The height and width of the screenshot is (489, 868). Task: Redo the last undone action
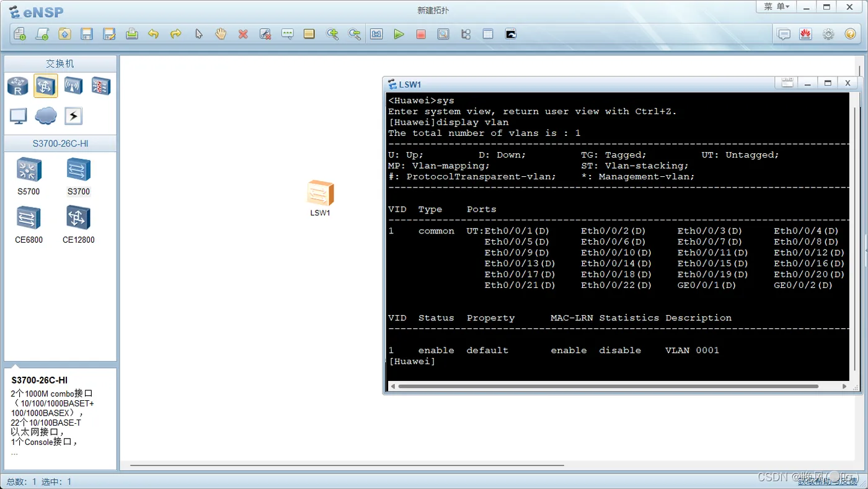(x=176, y=34)
